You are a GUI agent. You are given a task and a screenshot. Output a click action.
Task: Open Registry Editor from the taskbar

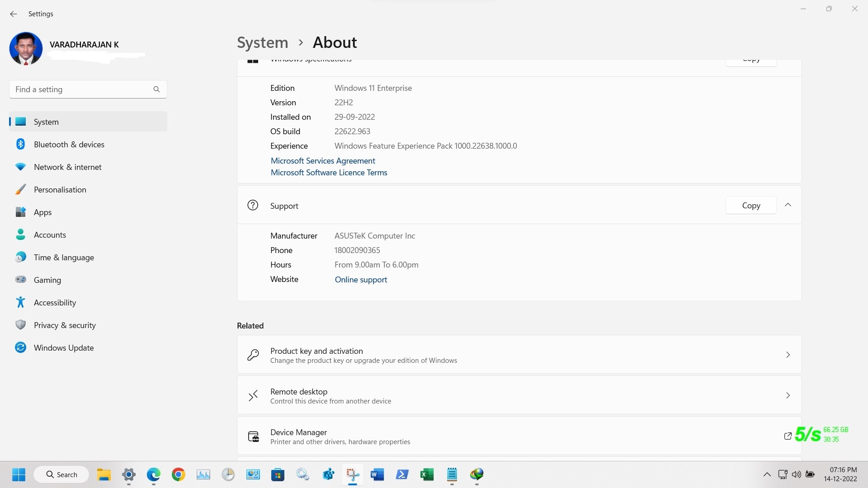328,474
